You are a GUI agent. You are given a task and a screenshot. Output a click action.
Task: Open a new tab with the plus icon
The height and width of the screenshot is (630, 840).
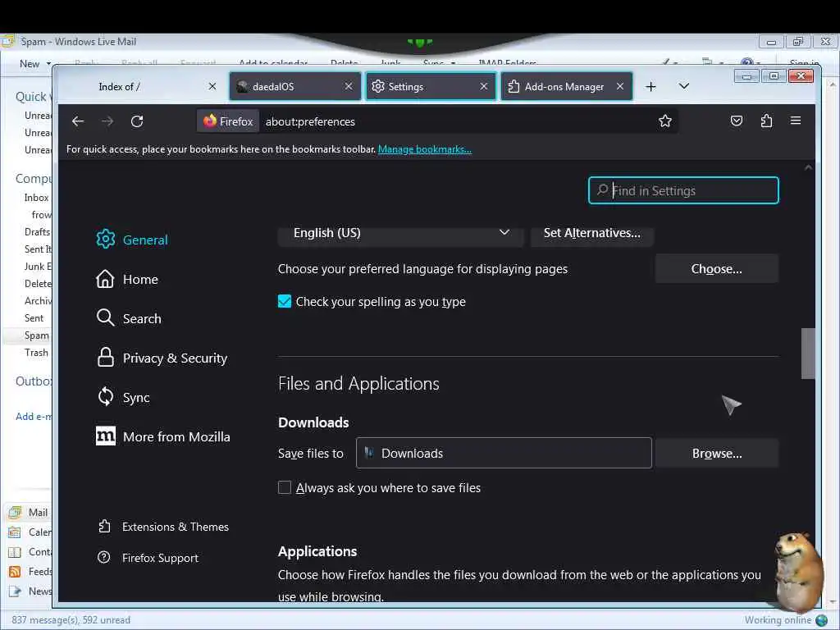651,86
